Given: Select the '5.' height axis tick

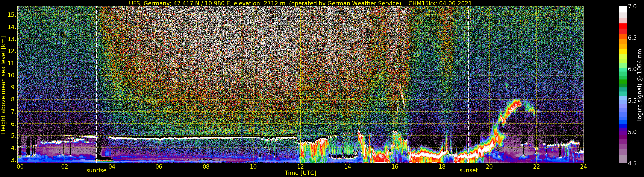Looking at the screenshot, I should pyautogui.click(x=13, y=136).
